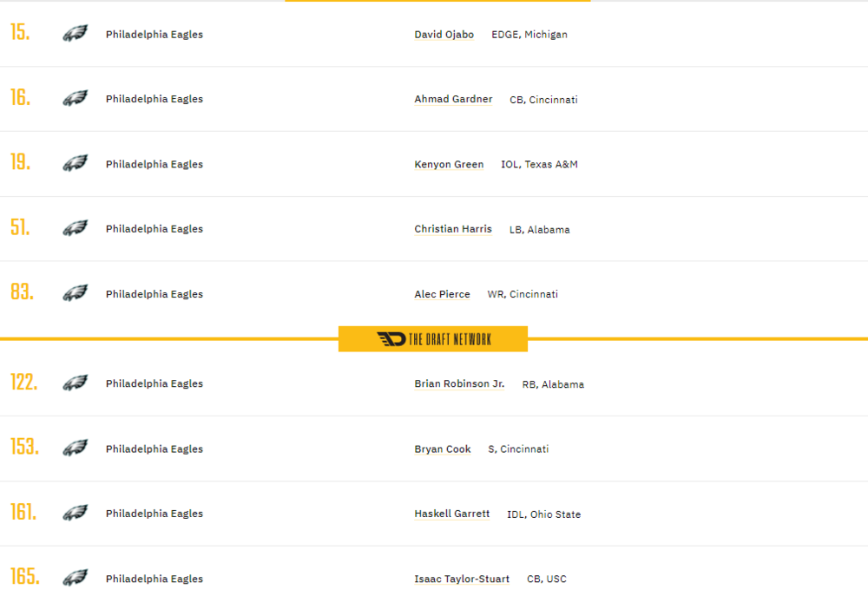868x609 pixels.
Task: Click the Eagles logo beside pick 153
Action: (76, 448)
